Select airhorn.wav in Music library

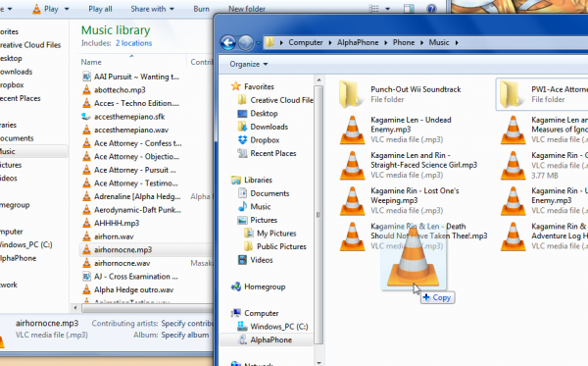click(108, 236)
